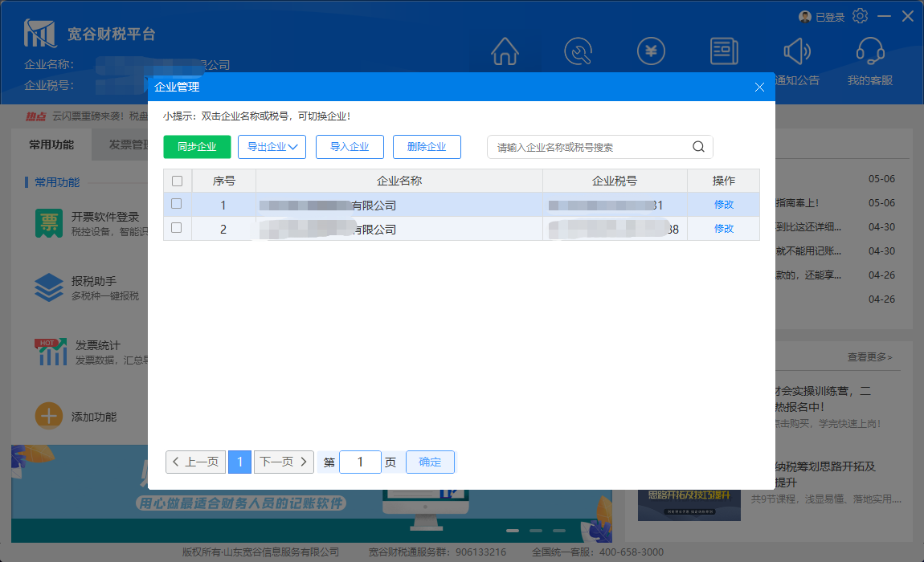The image size is (924, 562).
Task: Switch to the 常用功能 tab
Action: tap(51, 145)
